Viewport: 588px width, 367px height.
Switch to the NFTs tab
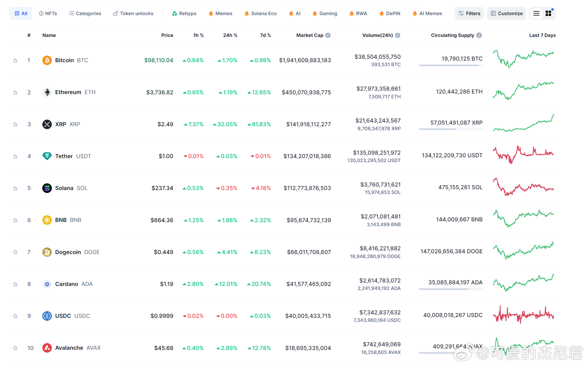pos(48,13)
